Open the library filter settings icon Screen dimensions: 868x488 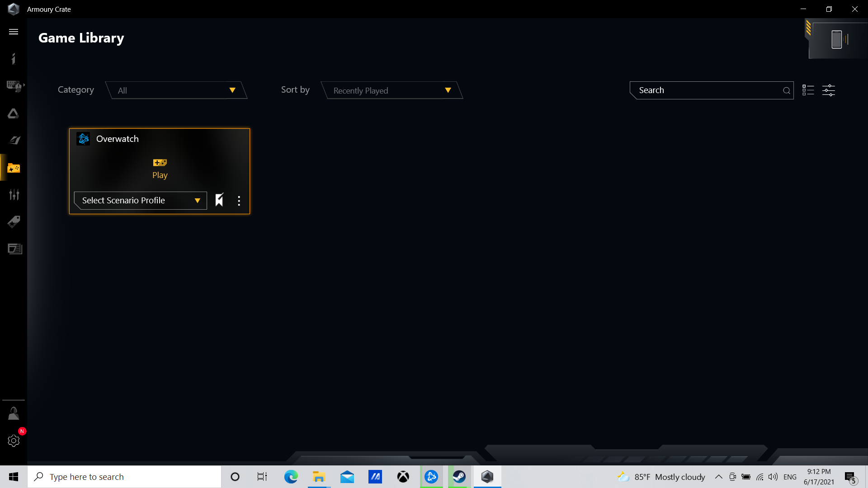[x=829, y=90]
